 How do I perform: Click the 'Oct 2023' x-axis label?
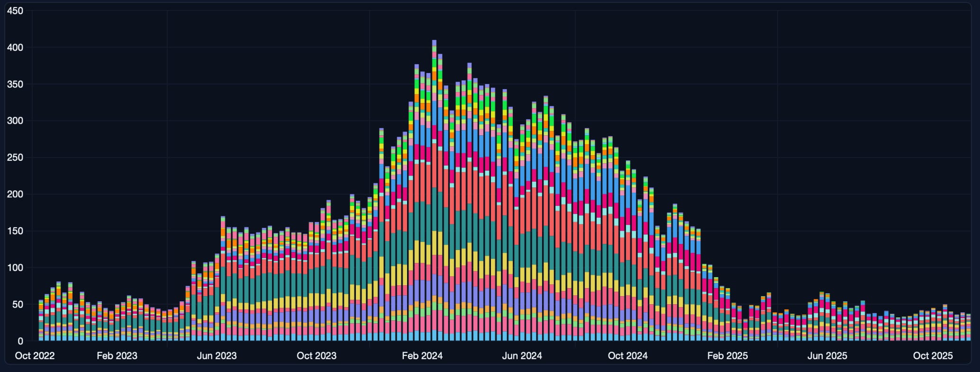(x=317, y=355)
